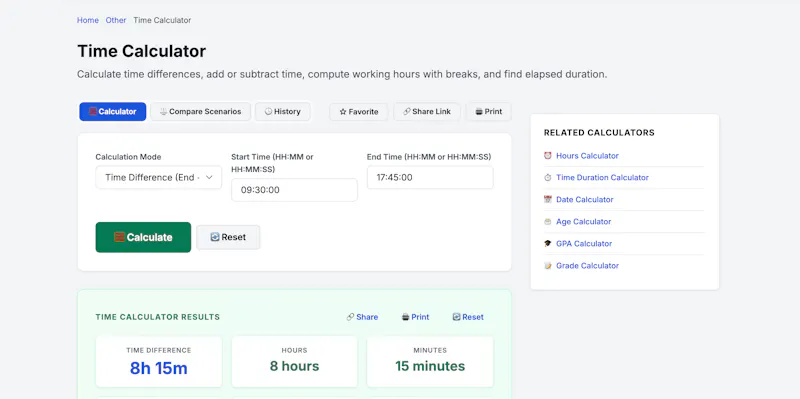Select the 8 hours result value
This screenshot has width=800, height=399.
(x=294, y=366)
